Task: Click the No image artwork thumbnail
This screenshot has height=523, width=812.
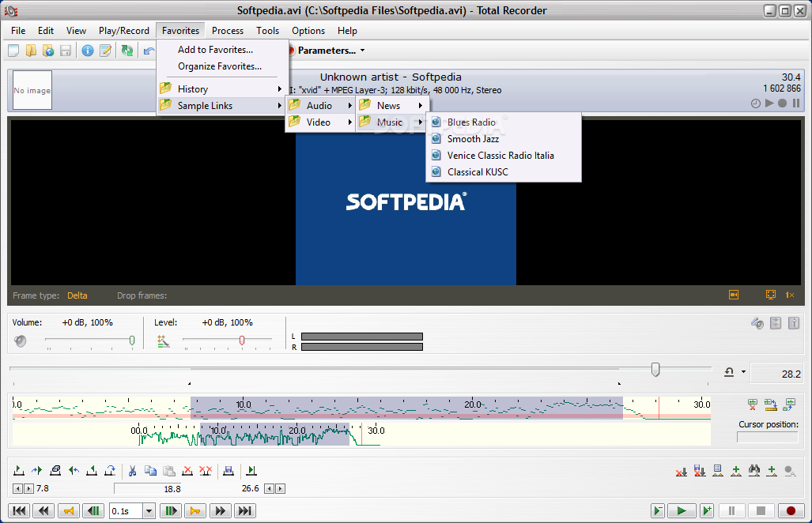Action: [32, 90]
